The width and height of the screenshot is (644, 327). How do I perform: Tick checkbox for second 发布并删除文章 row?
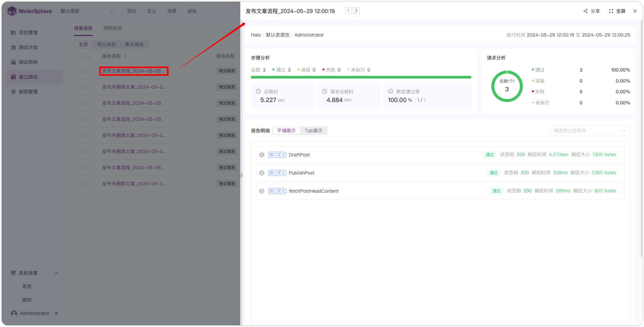[83, 135]
